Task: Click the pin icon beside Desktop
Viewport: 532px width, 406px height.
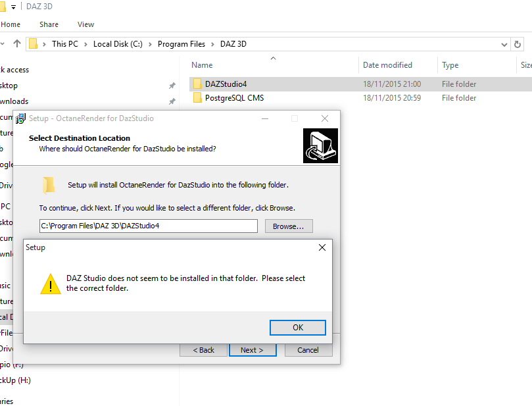Action: 172,86
